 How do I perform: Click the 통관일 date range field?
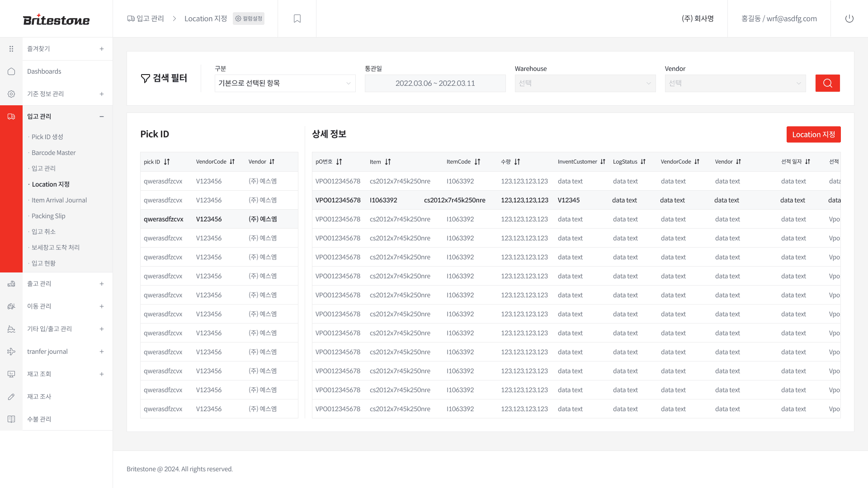[435, 83]
